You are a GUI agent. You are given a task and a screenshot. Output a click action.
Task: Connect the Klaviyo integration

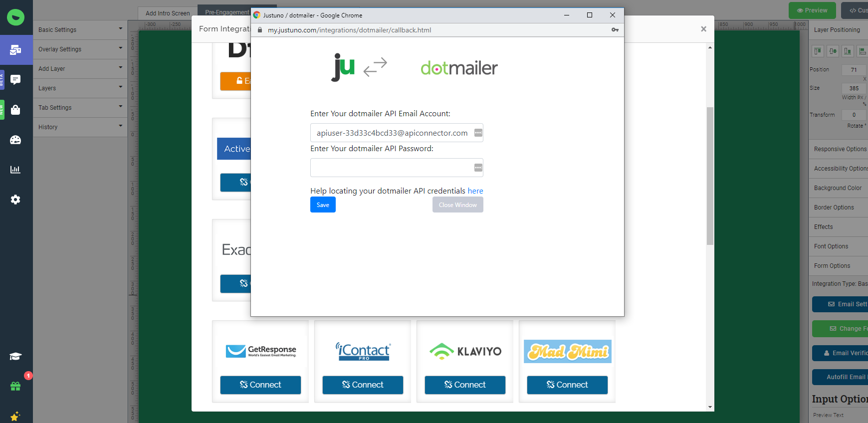tap(465, 385)
